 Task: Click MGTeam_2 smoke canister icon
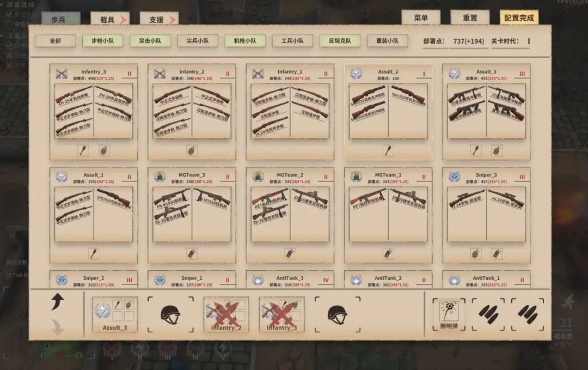click(x=290, y=254)
